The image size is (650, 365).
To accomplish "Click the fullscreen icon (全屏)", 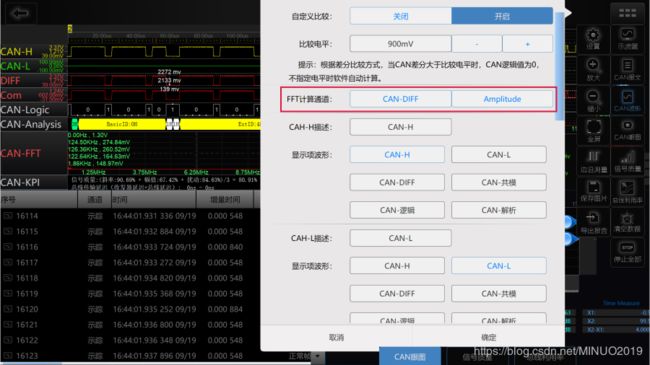I will pos(593,131).
